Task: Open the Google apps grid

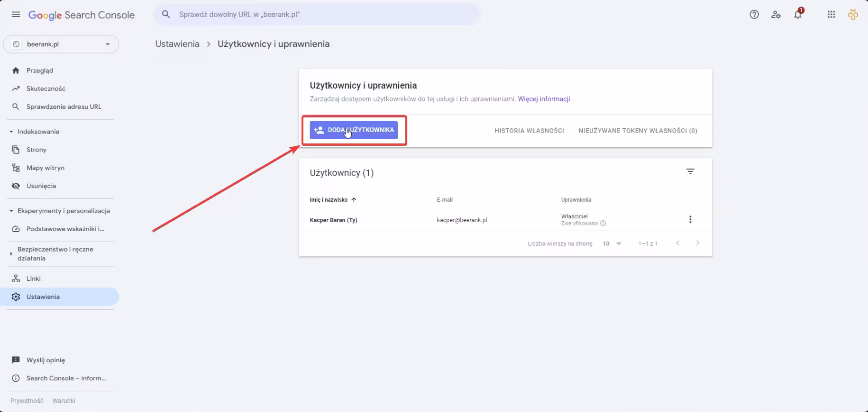Action: (x=831, y=15)
